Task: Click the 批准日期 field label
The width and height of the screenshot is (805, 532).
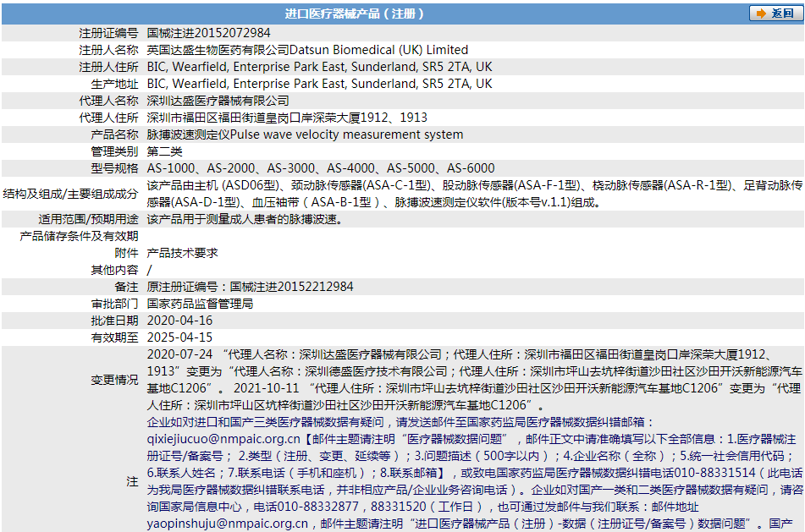Action: click(114, 321)
